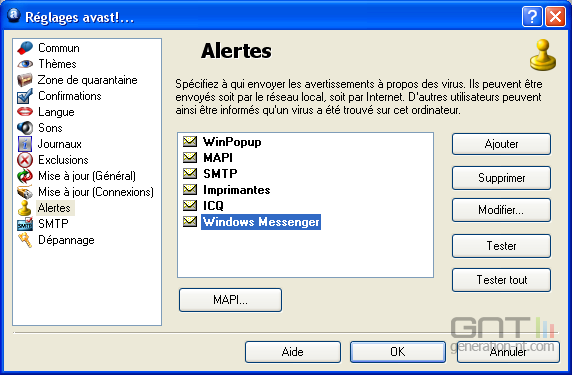Cancel with the Annuler button

click(x=508, y=352)
